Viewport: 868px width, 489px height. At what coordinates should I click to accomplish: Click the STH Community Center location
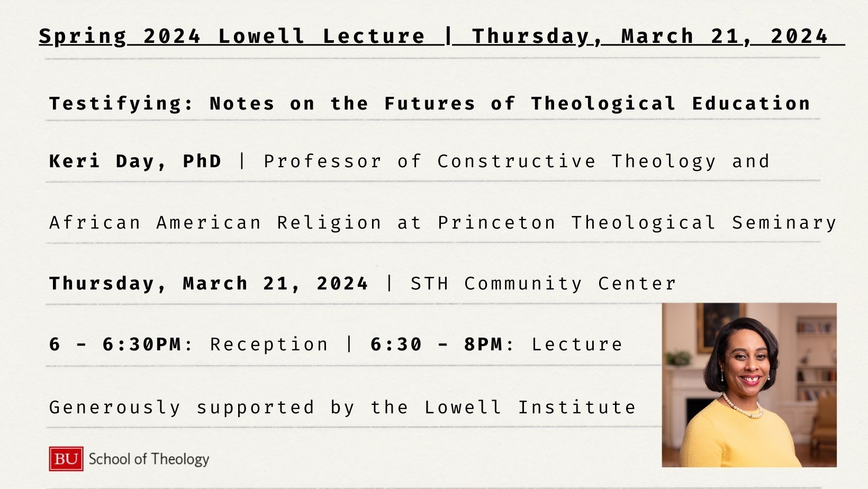point(544,284)
